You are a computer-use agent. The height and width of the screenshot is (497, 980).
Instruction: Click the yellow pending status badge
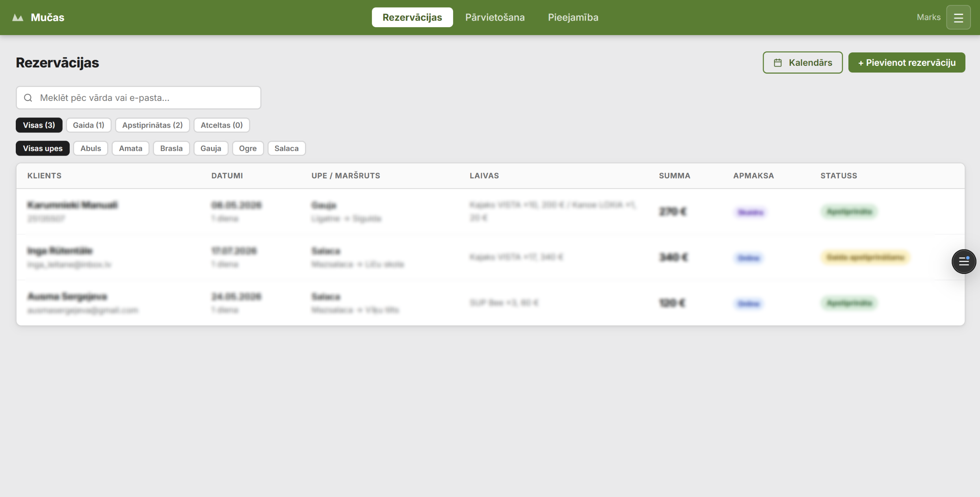(865, 257)
